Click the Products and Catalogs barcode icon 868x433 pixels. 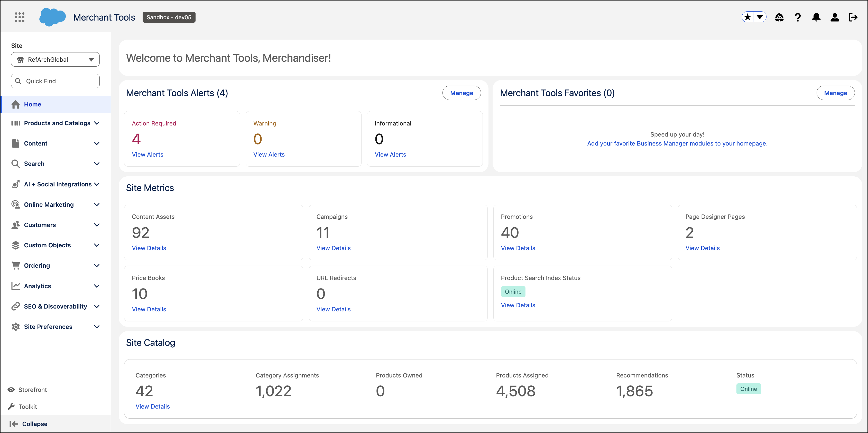pos(15,123)
